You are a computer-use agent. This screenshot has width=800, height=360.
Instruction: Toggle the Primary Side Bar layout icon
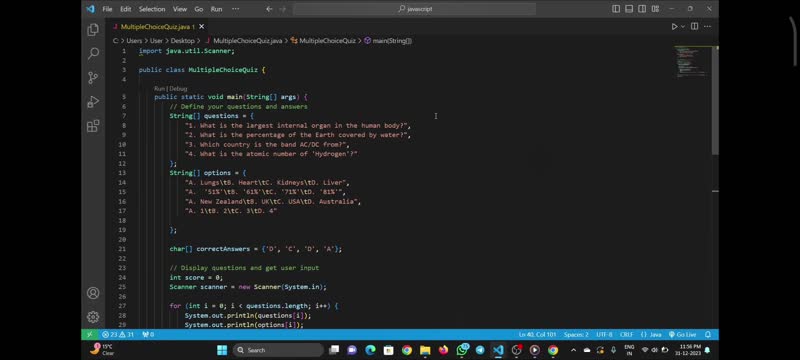pos(616,9)
